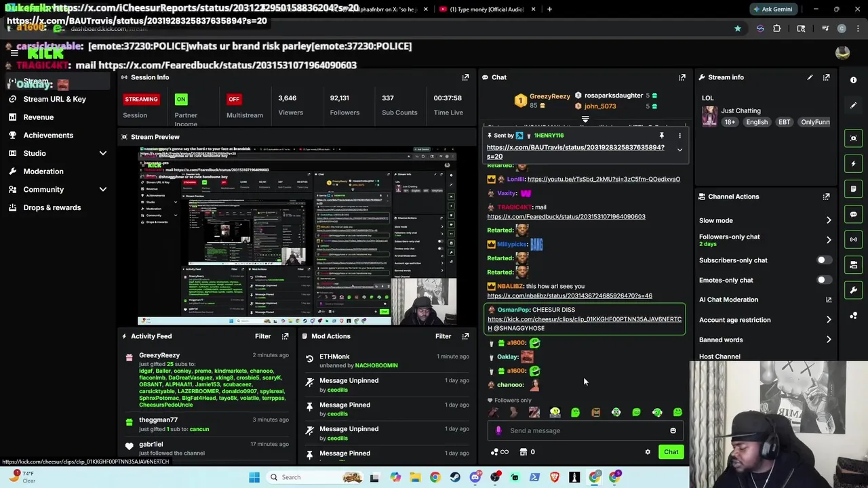The image size is (868, 488).
Task: Open AI Chat Moderation external link icon
Action: [829, 300]
